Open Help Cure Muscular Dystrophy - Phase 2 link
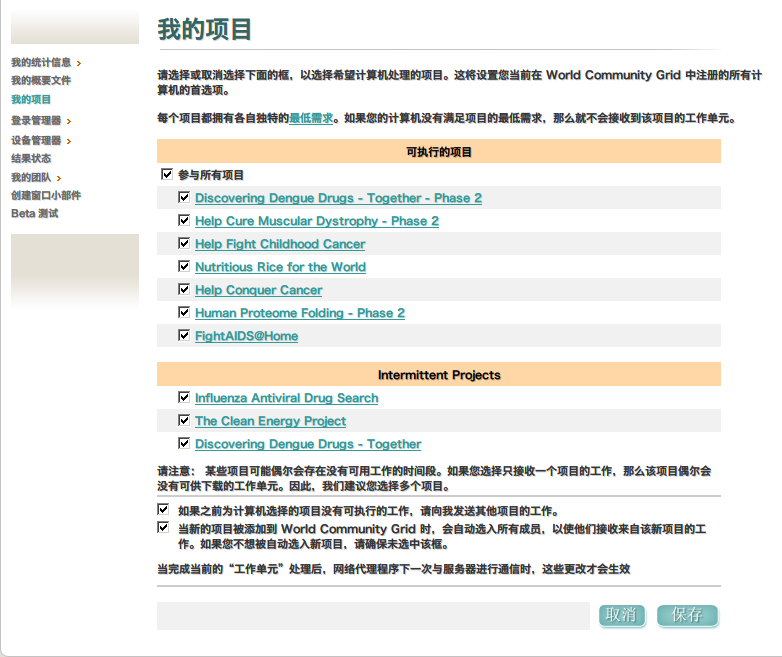 pyautogui.click(x=317, y=221)
